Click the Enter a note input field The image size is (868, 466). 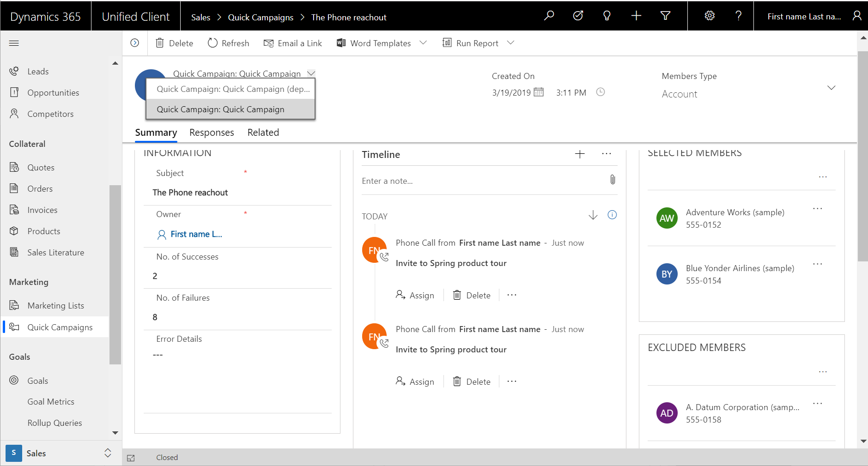click(x=480, y=181)
